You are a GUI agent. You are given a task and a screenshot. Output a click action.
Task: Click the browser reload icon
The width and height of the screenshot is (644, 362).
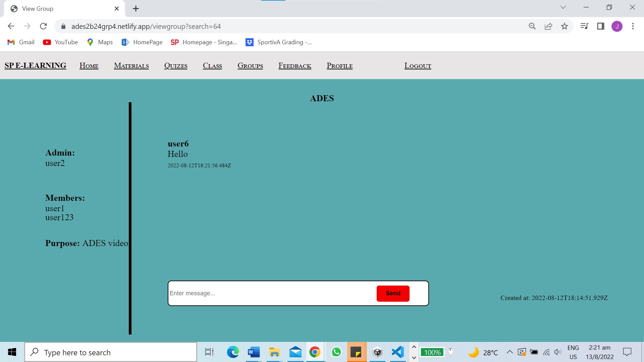43,26
